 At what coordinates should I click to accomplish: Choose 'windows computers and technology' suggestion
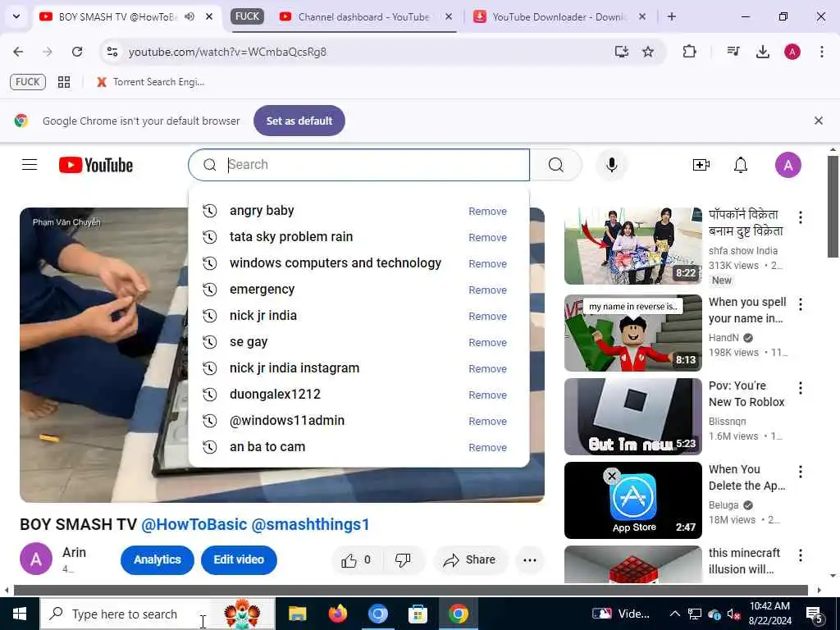[358, 263]
